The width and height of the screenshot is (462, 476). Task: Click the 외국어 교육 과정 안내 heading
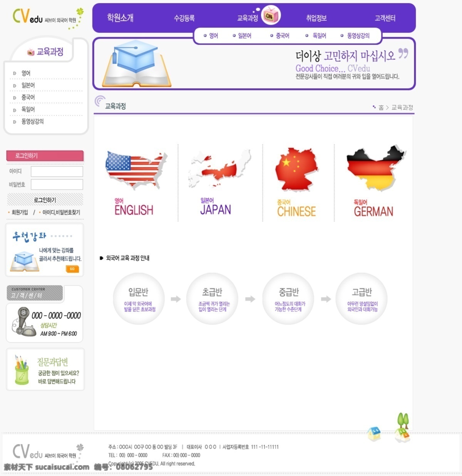[127, 258]
